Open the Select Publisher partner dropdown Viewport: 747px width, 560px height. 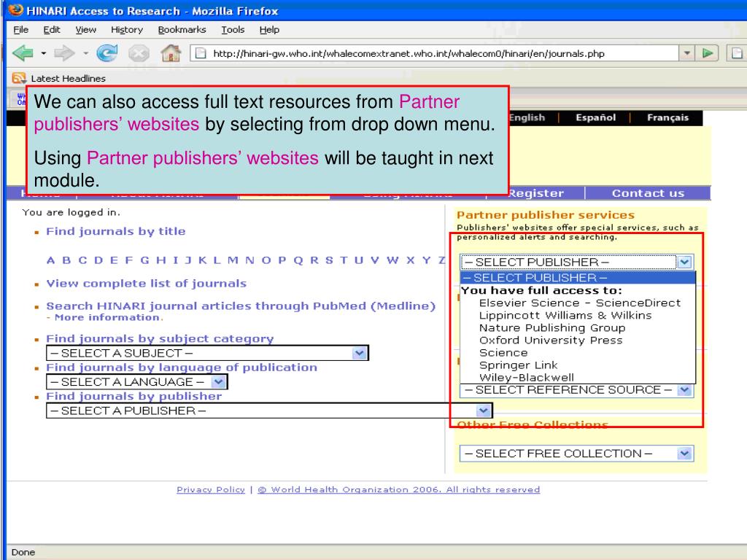coord(576,262)
